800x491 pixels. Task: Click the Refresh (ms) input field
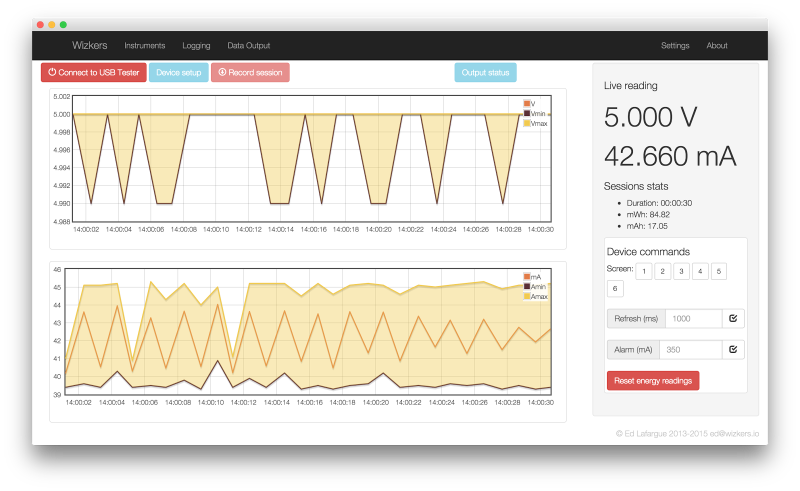tap(694, 318)
